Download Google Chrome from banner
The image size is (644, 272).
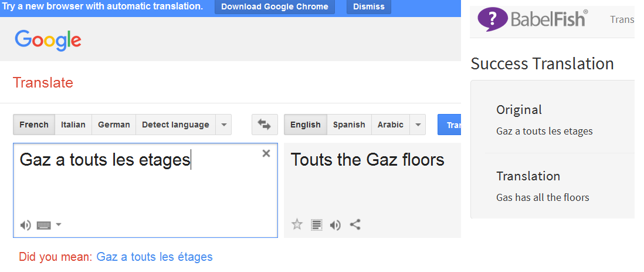pos(274,6)
